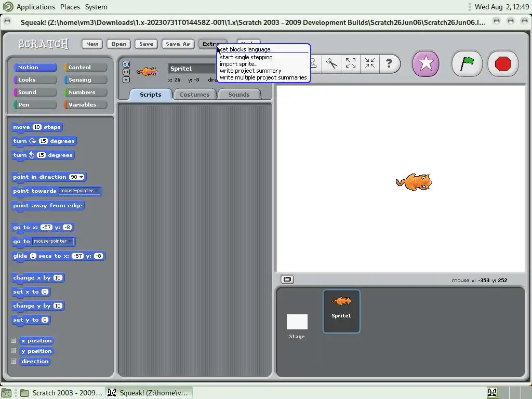532x399 pixels.
Task: Choose set blocks language menu entry
Action: pos(247,49)
